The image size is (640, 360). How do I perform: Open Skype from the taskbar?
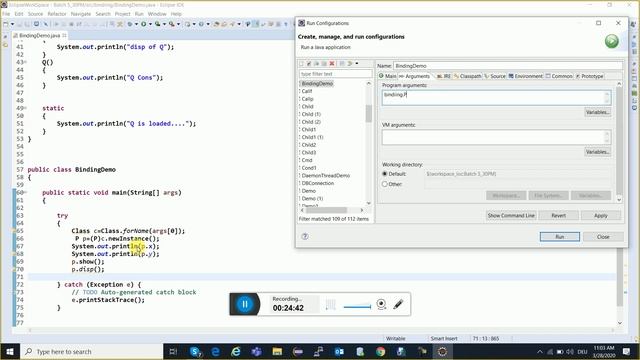click(196, 351)
